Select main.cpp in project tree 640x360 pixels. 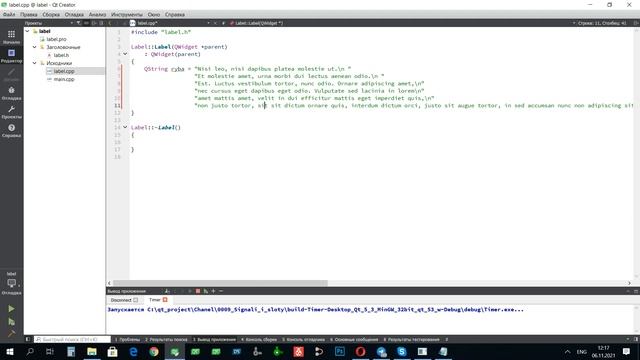pos(64,79)
